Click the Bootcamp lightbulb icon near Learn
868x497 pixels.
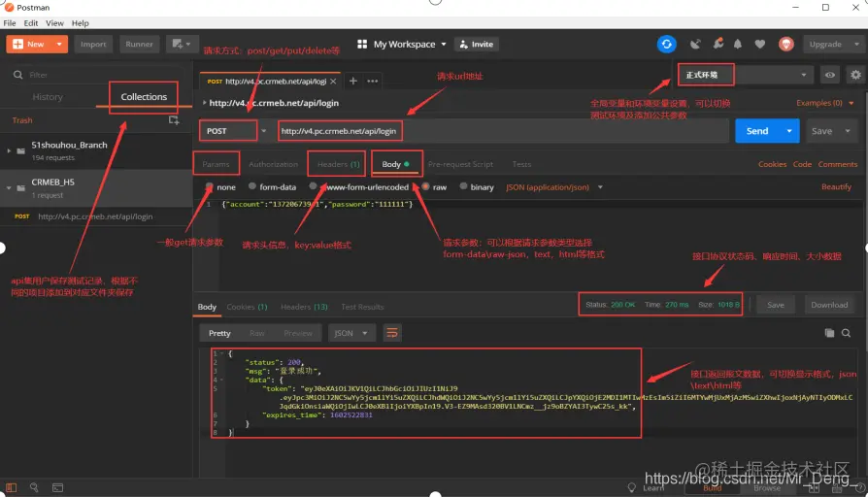pyautogui.click(x=632, y=487)
